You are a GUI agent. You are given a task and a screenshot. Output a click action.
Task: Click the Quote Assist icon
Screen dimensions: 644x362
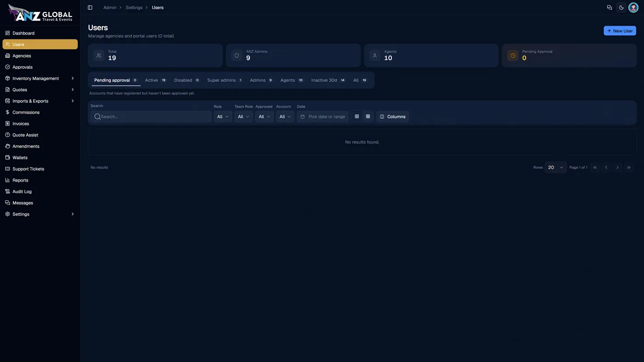7,135
